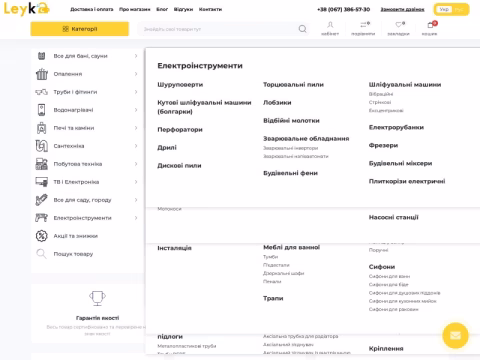
Task: Expand the Побутова техніка chevron
Action: 136,164
